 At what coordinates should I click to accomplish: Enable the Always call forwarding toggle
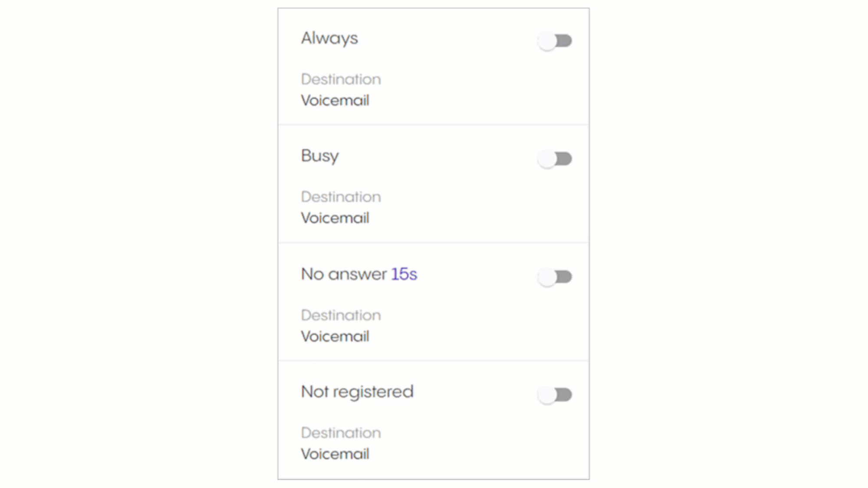point(555,41)
